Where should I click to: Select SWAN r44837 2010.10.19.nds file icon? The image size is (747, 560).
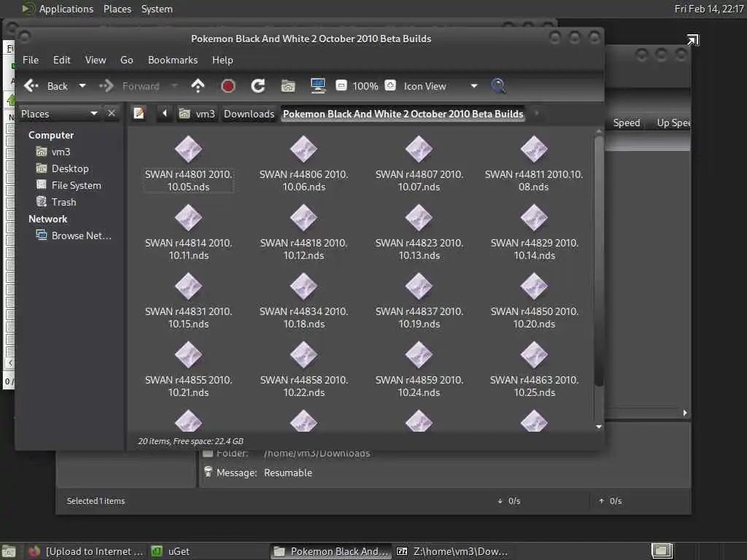pyautogui.click(x=419, y=286)
